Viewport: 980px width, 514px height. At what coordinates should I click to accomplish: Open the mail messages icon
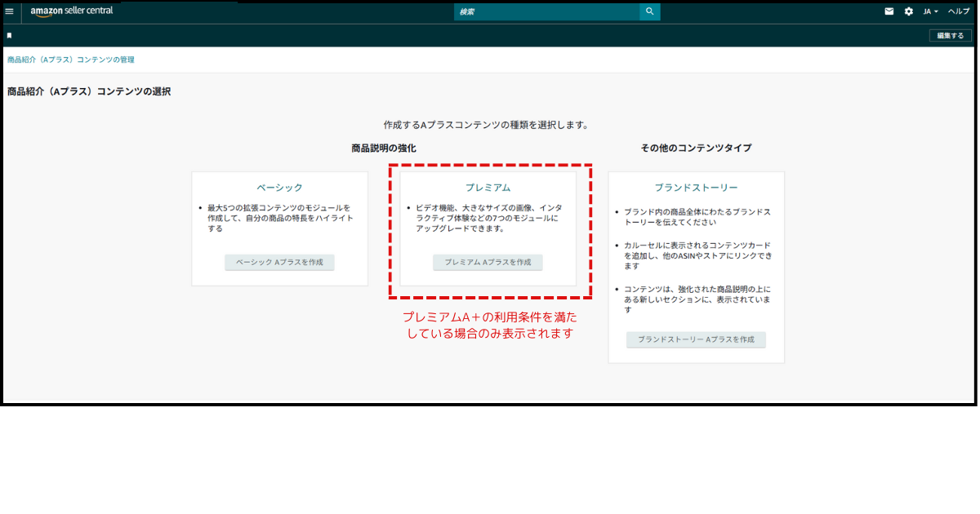click(x=889, y=11)
